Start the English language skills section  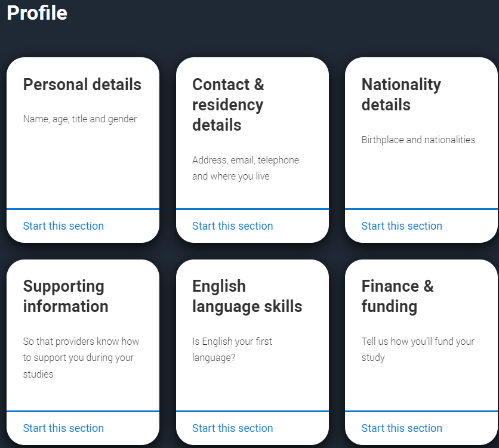click(232, 428)
